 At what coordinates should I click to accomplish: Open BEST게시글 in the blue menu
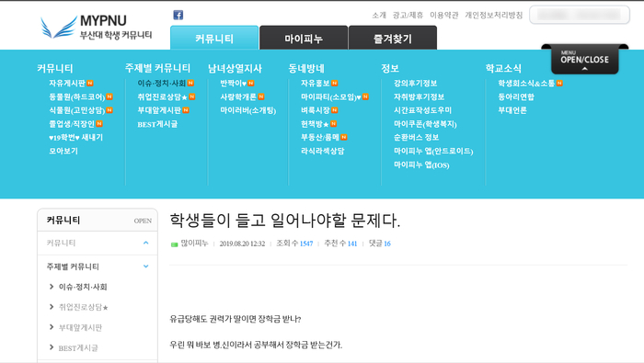tap(157, 124)
